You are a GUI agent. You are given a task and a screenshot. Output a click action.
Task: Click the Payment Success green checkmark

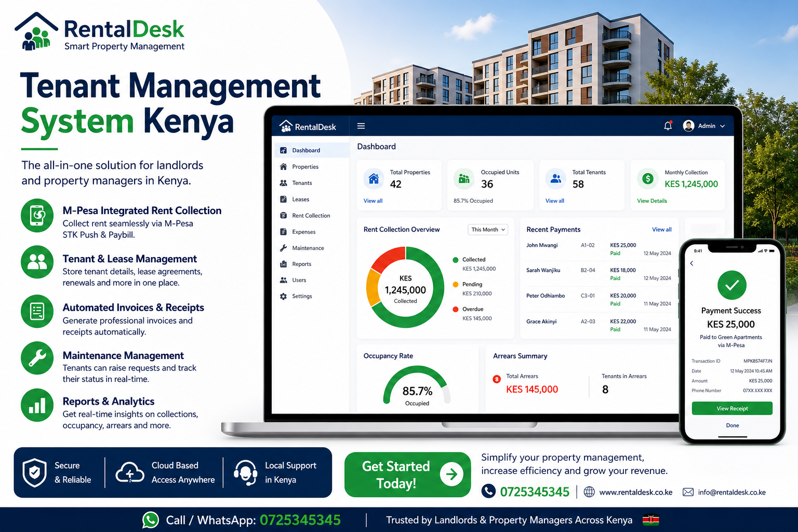pyautogui.click(x=732, y=285)
